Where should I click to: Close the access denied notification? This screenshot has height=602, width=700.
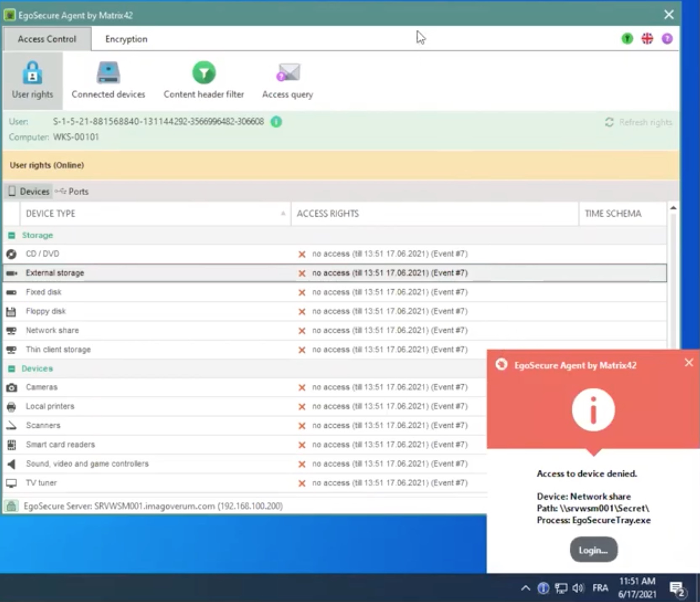coord(689,362)
